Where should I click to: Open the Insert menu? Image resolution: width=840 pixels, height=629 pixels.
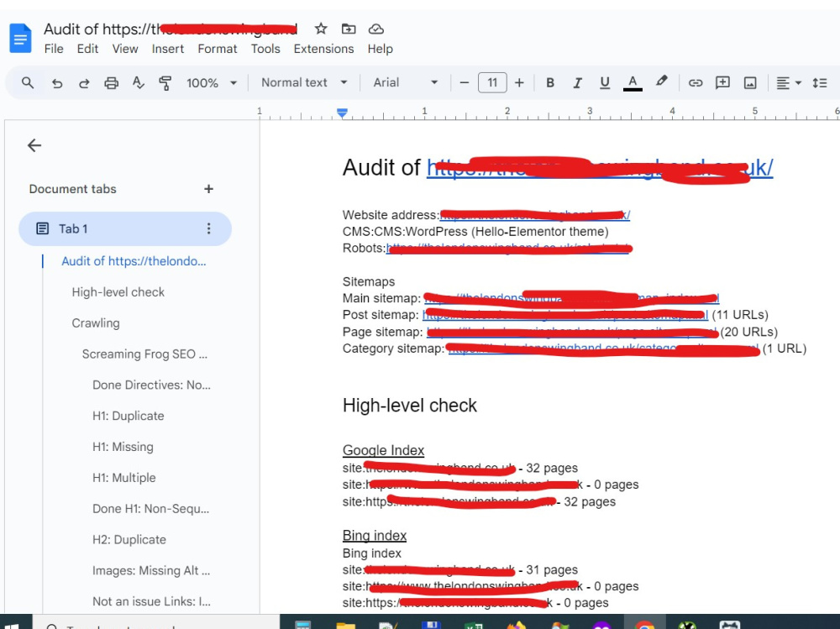[168, 49]
